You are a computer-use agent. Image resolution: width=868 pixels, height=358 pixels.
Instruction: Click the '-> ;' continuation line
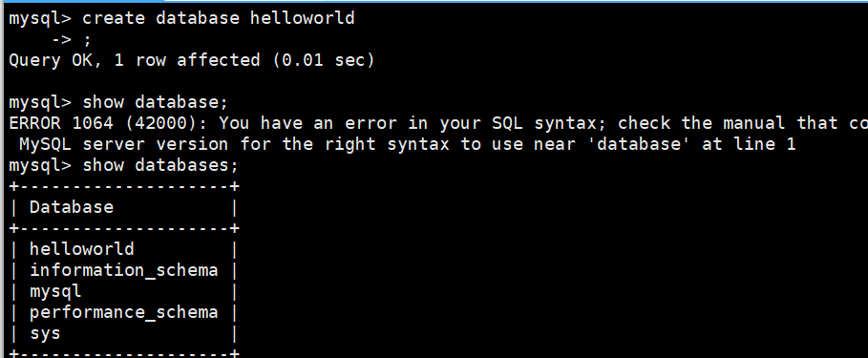coord(71,39)
